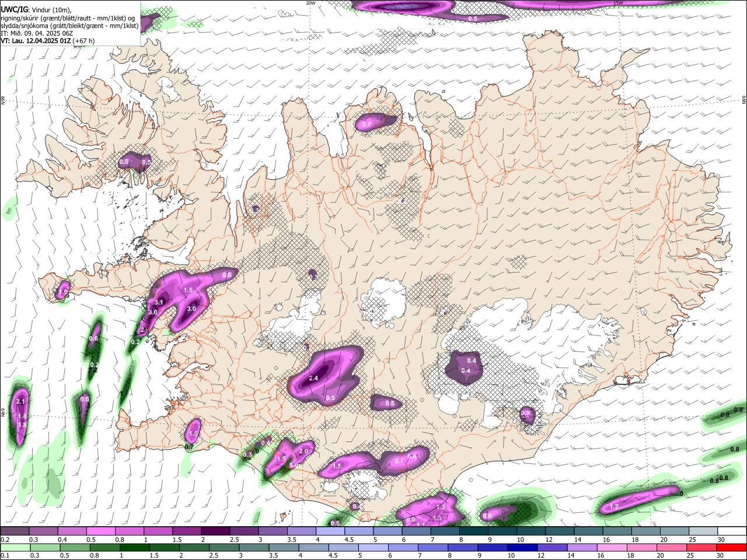Viewport: 747px width, 560px height.
Task: Click the 'UWC/IG: Vindur (10m)' title text
Action: (x=37, y=10)
